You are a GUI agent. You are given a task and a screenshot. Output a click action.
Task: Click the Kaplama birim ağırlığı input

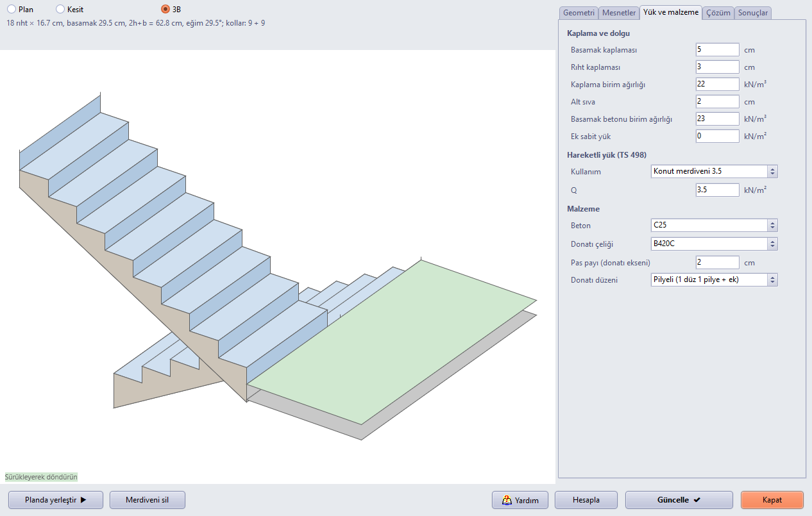coord(718,85)
